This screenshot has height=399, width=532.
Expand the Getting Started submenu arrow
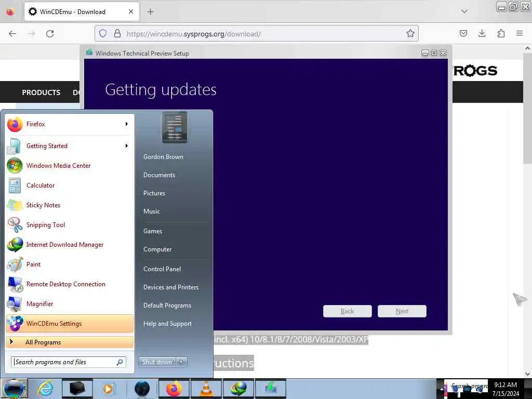click(127, 146)
